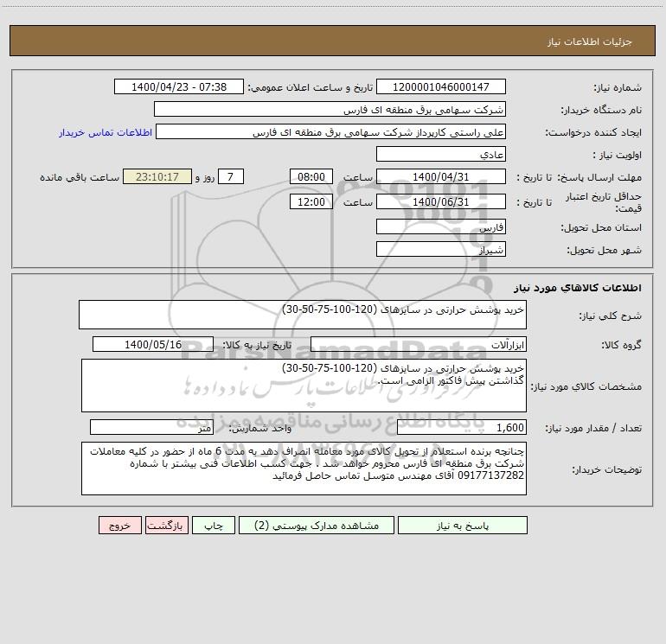Screen dimensions: 666x644
Task: Click the time field 12:00
Action: (311, 201)
